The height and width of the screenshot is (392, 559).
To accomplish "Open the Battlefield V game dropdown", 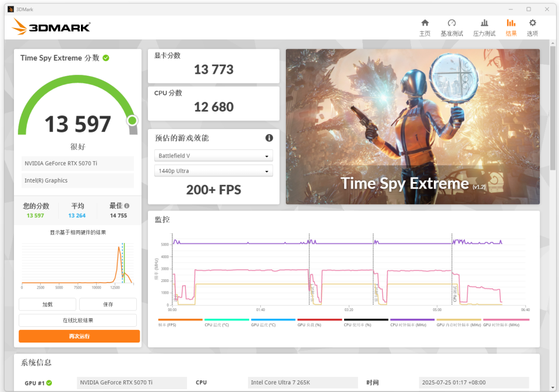I will (214, 156).
